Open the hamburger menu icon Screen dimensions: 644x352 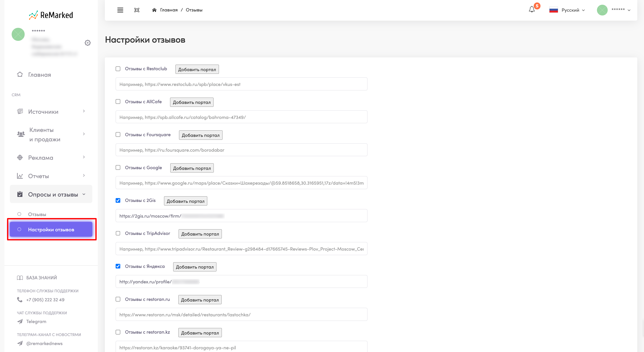tap(120, 10)
